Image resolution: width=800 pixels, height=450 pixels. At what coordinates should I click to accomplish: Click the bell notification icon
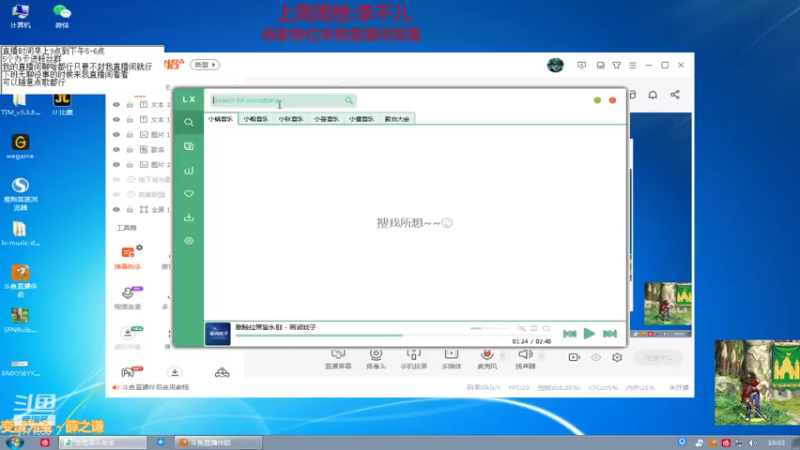click(x=653, y=95)
